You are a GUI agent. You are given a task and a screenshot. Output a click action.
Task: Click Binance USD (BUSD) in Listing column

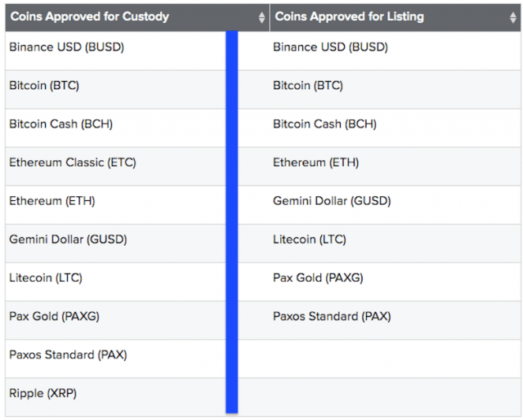[x=330, y=47]
